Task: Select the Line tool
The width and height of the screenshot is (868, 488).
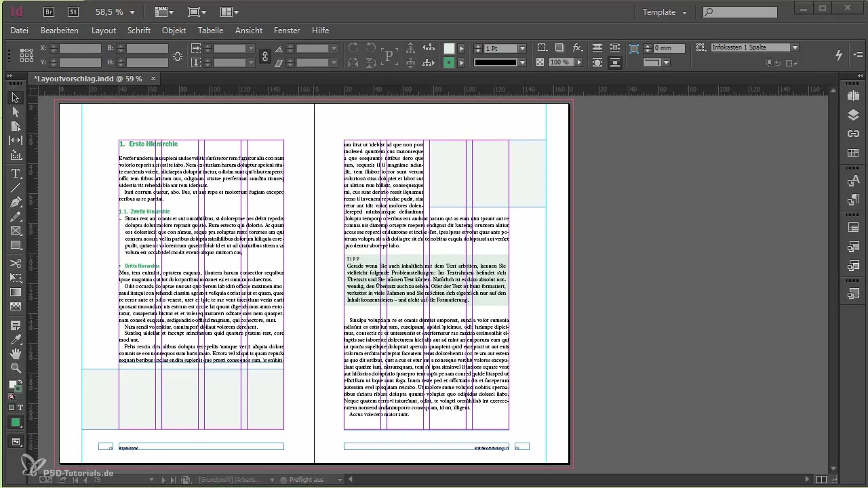Action: [x=16, y=188]
